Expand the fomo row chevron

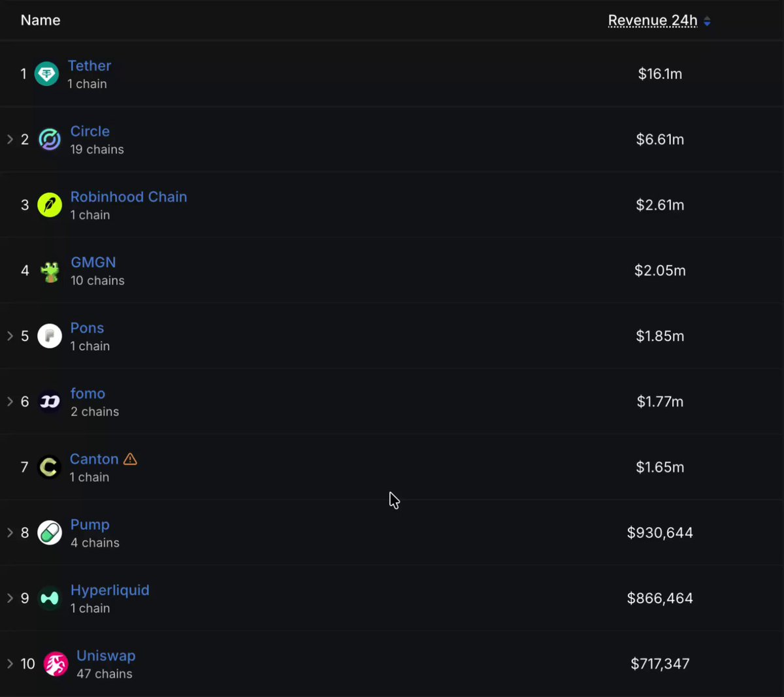click(x=10, y=402)
